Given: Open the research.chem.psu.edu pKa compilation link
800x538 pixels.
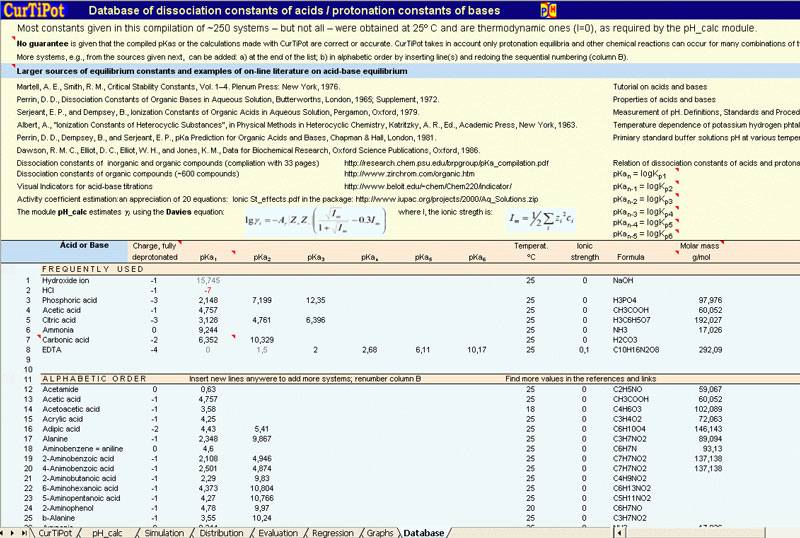Looking at the screenshot, I should (446, 163).
